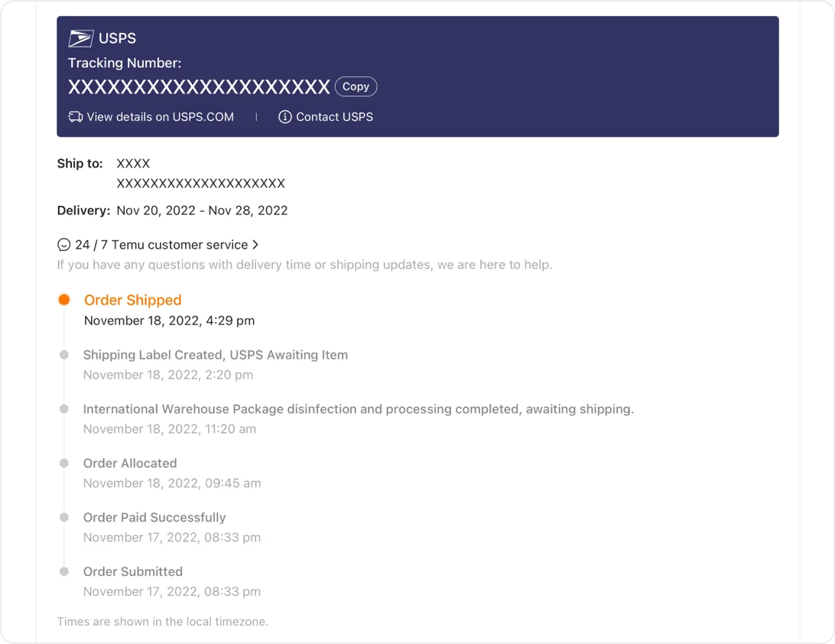Copy the tracking number
835x644 pixels.
356,86
